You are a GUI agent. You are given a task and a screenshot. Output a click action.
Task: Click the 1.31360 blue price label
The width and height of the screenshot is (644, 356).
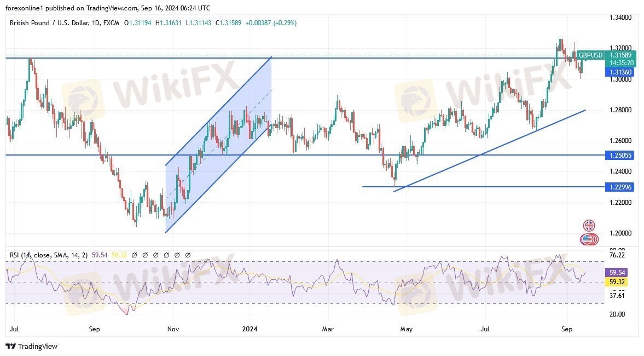pyautogui.click(x=619, y=72)
